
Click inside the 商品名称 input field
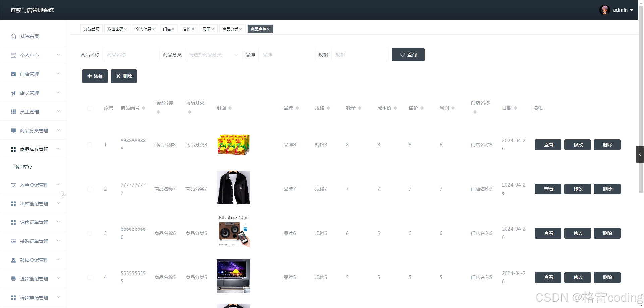point(131,54)
